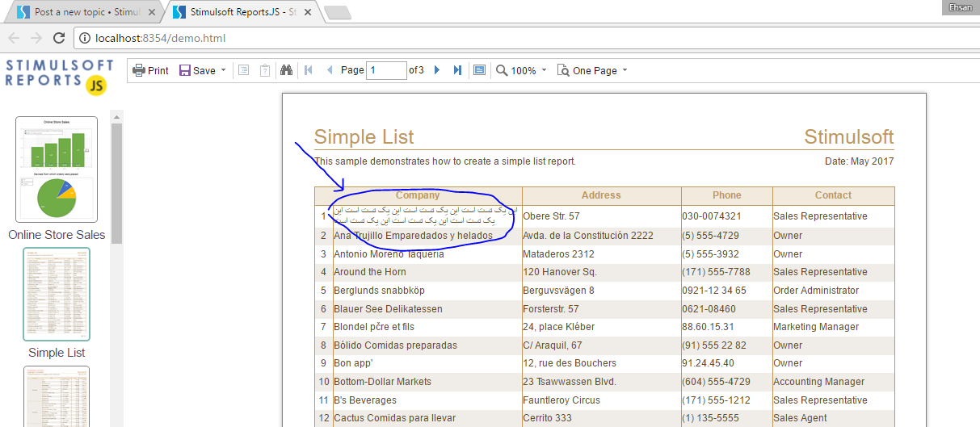This screenshot has width=980, height=427.
Task: Click the browser forward button
Action: pos(36,38)
